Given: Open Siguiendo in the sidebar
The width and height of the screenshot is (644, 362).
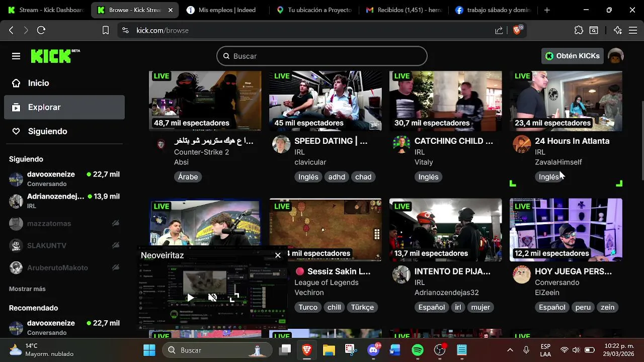Looking at the screenshot, I should point(64,131).
